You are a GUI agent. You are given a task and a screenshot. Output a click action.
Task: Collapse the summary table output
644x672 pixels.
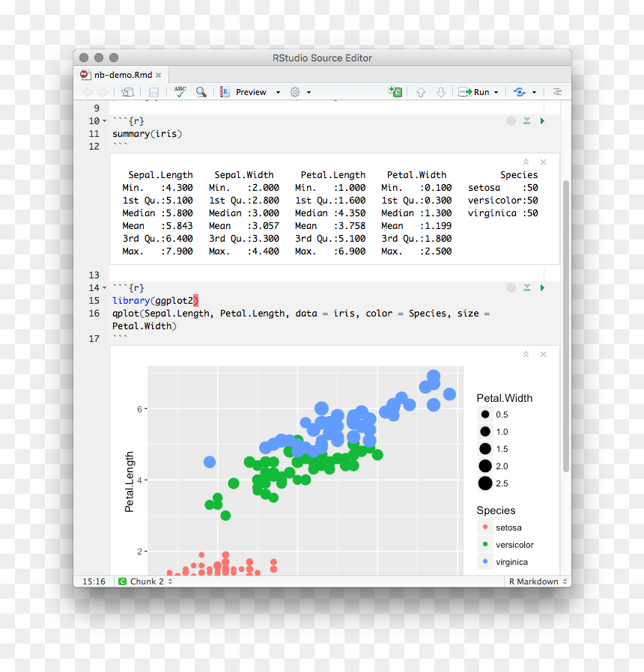[x=526, y=162]
